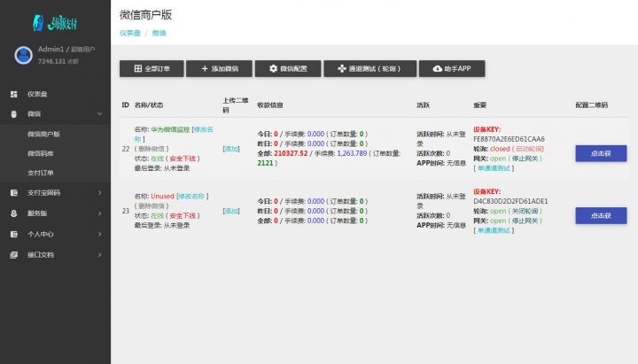
Task: Delete WeChat account in row 22
Action: [152, 149]
